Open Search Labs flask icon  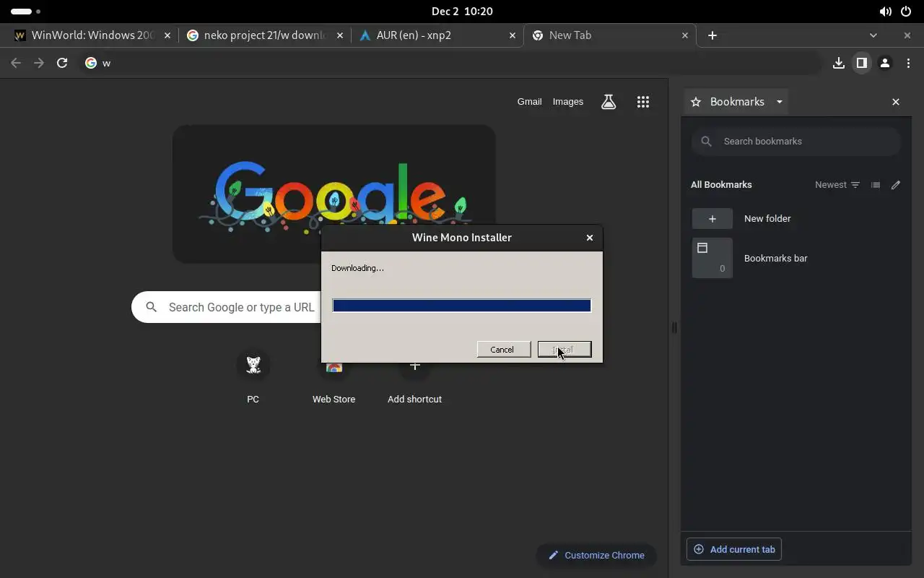point(609,102)
